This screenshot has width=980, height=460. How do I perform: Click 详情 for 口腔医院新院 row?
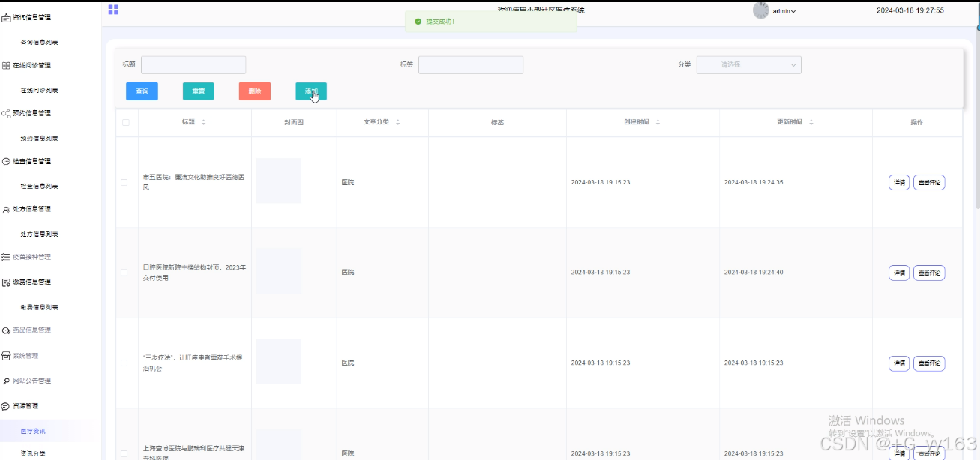point(899,273)
